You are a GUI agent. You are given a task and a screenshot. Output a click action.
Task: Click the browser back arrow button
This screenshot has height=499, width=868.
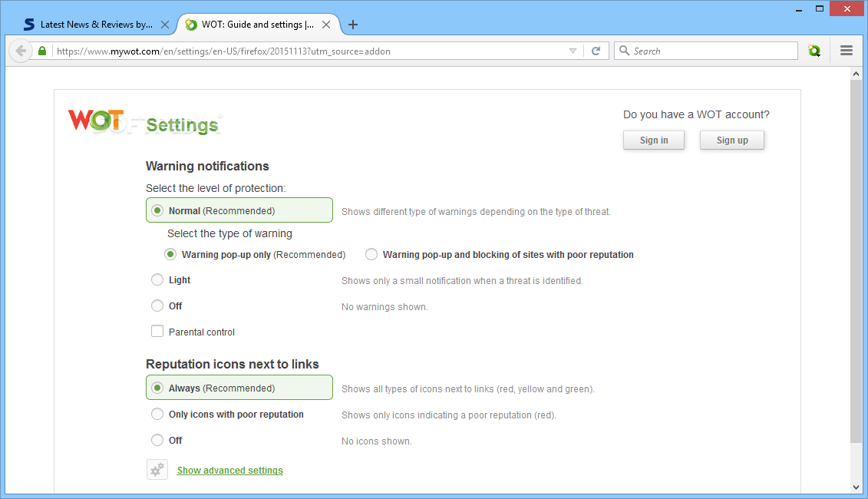(x=21, y=51)
